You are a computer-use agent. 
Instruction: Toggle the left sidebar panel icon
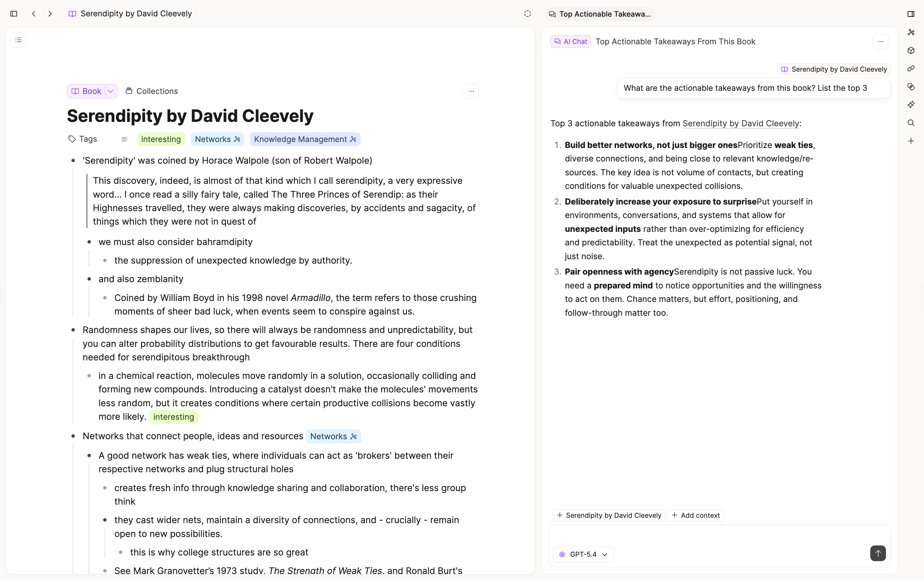coord(14,14)
